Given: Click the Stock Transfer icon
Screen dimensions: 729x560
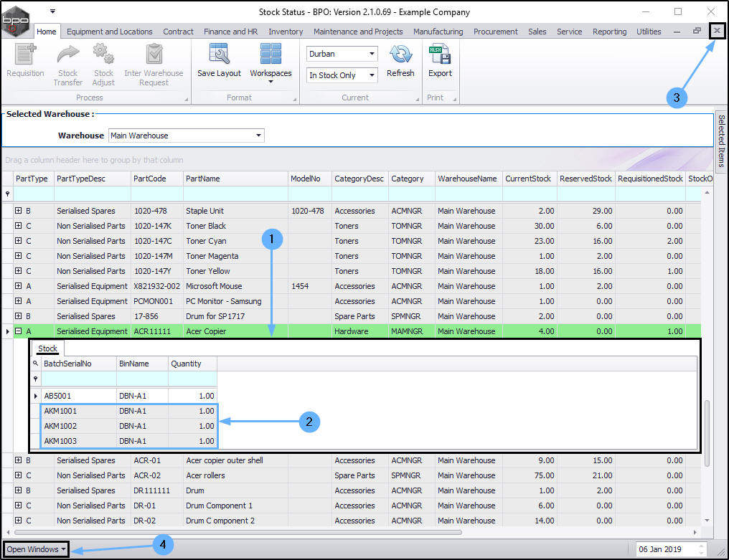Looking at the screenshot, I should click(x=67, y=54).
